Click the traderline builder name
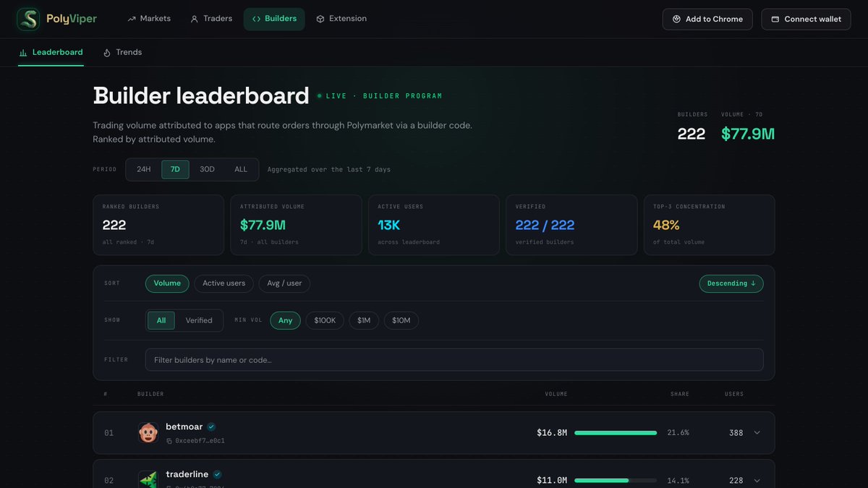This screenshot has width=868, height=488. [x=187, y=474]
